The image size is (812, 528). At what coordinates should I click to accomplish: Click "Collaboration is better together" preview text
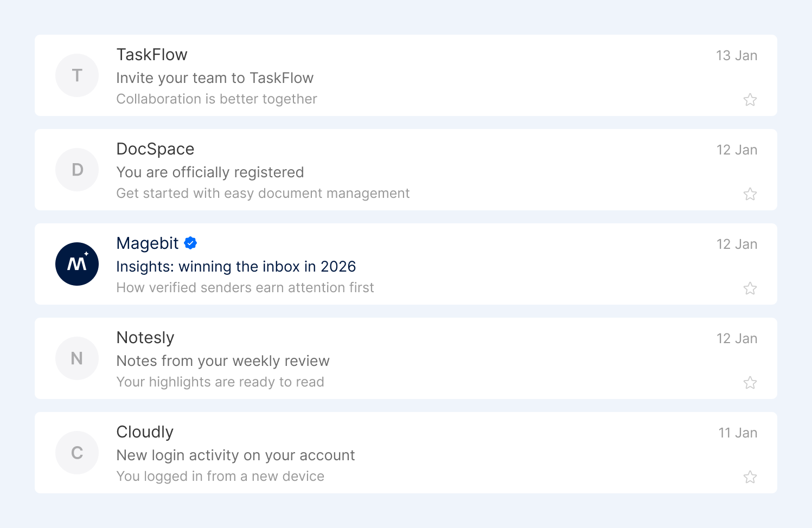click(x=216, y=99)
